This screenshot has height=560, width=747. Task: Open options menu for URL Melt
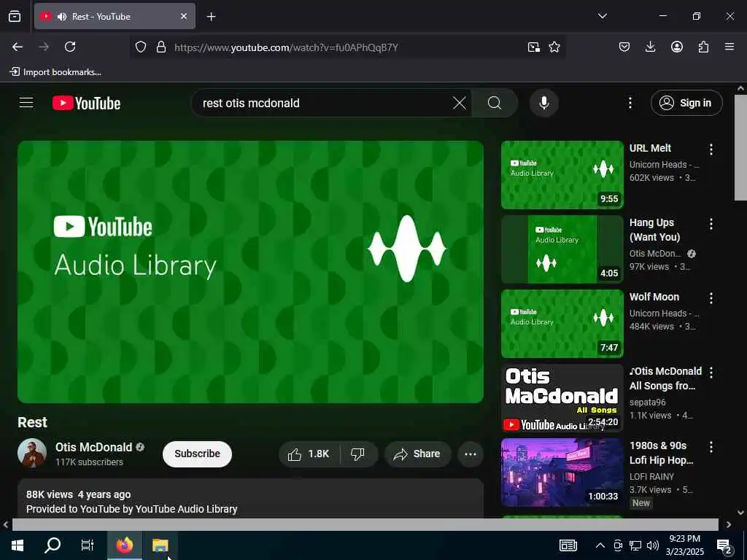(711, 149)
